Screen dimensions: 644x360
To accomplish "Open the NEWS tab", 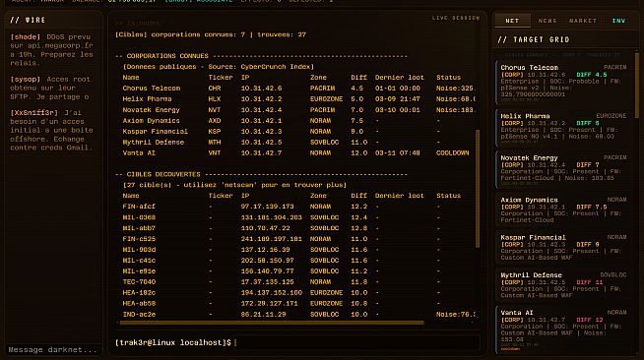I will [x=547, y=21].
